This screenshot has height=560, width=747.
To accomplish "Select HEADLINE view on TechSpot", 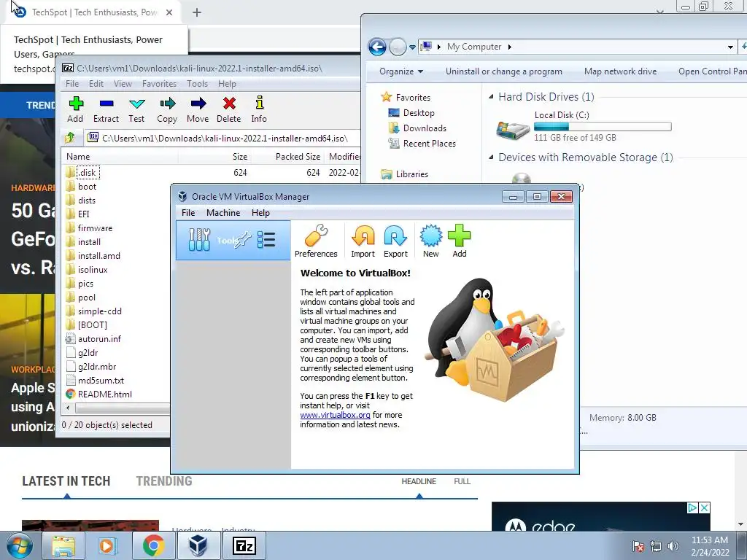I will [419, 481].
